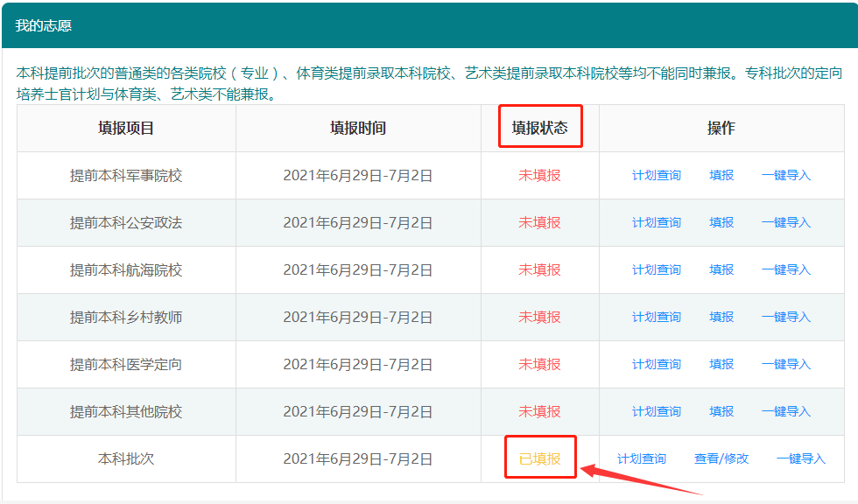
Task: Click 一键导入 for 提前本科乡村教师
Action: tap(785, 317)
